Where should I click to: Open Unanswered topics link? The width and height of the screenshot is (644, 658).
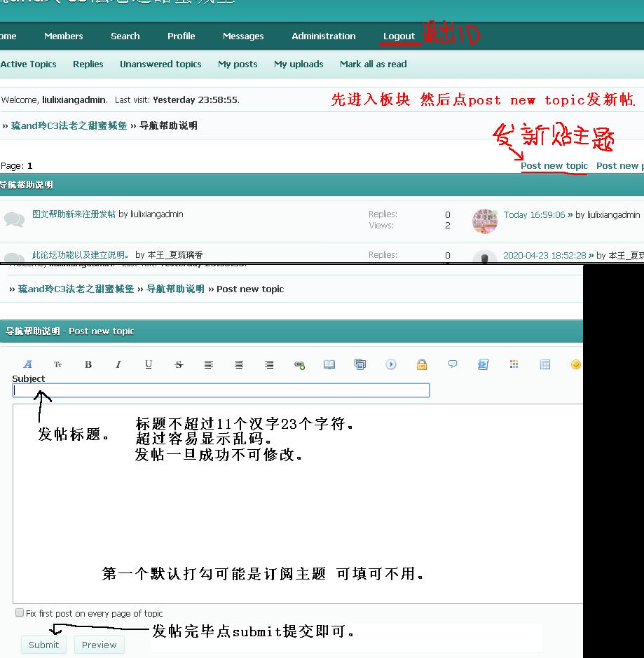[x=160, y=64]
